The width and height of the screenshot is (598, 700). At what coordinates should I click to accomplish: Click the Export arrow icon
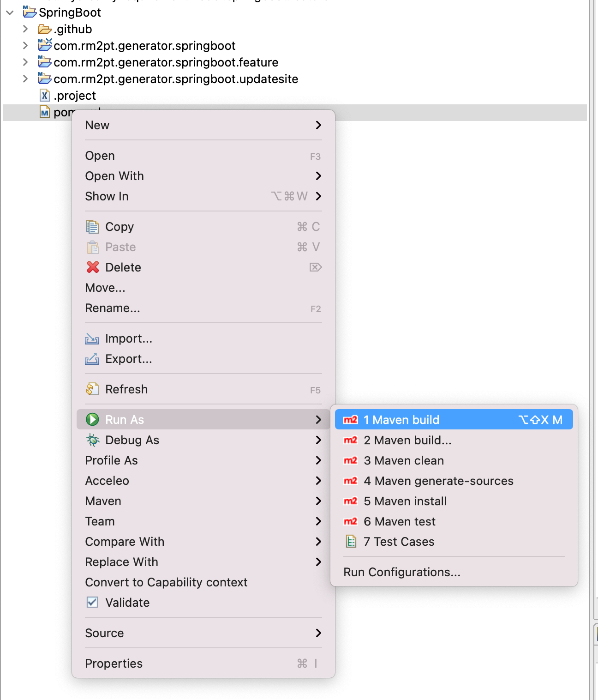[92, 359]
